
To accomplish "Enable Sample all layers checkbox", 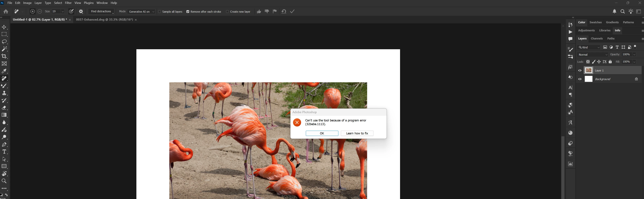I will coord(159,12).
